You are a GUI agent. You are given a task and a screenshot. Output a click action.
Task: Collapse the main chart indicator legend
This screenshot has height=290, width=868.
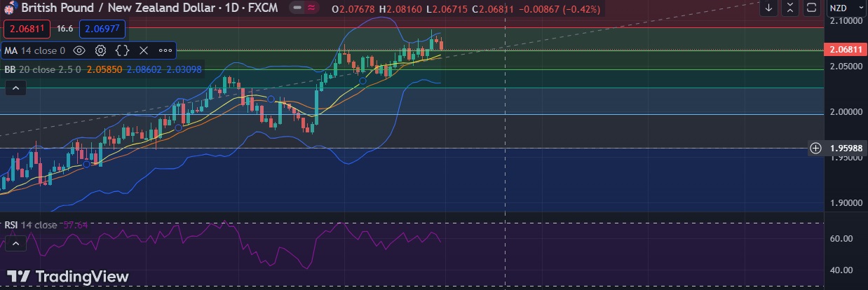click(x=15, y=88)
